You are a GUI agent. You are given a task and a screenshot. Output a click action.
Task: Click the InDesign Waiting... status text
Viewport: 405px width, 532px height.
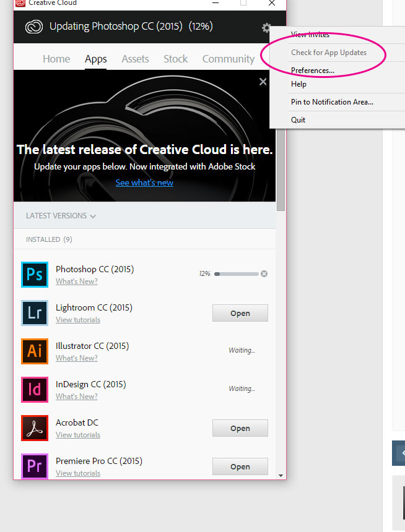tap(242, 389)
